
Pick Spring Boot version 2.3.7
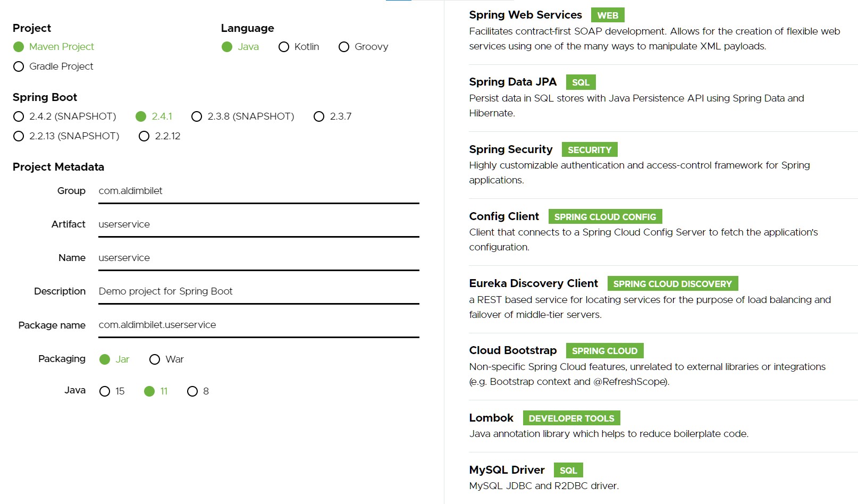coord(319,116)
